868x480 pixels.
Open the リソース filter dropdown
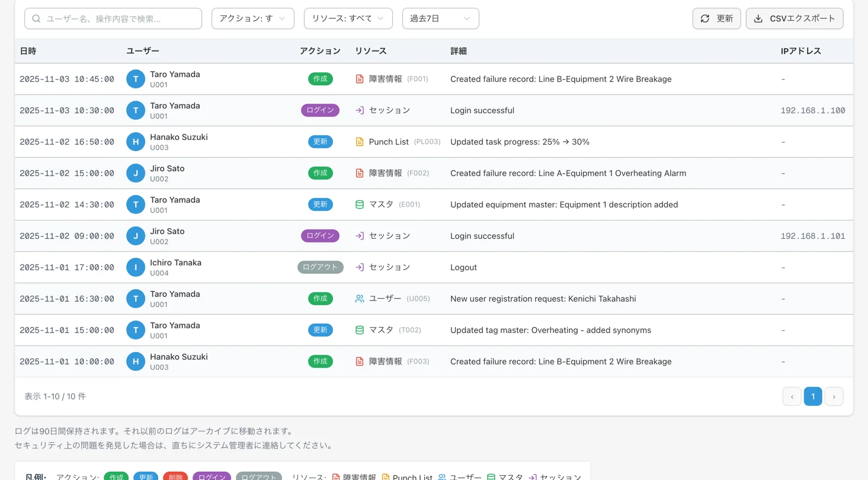348,18
